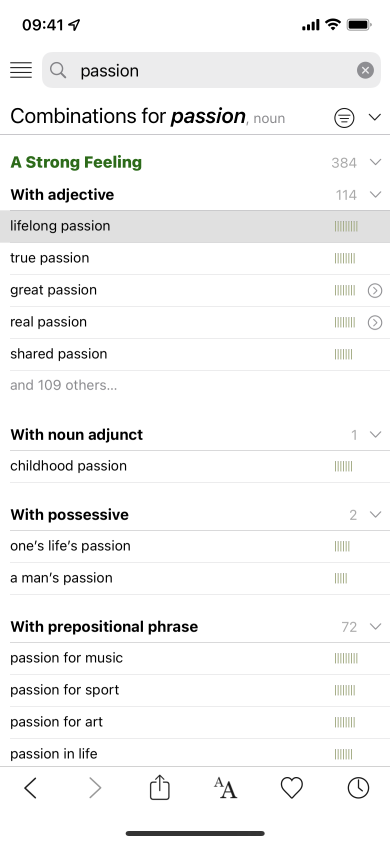Collapse the A Strong Feeling section
The width and height of the screenshot is (390, 844).
375,162
